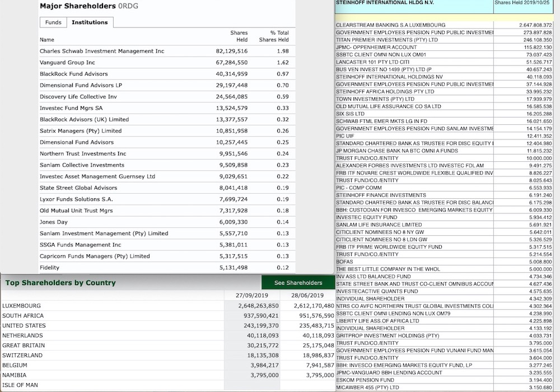The image size is (560, 392).
Task: Sort by the Shares Held column header
Action: point(239,36)
